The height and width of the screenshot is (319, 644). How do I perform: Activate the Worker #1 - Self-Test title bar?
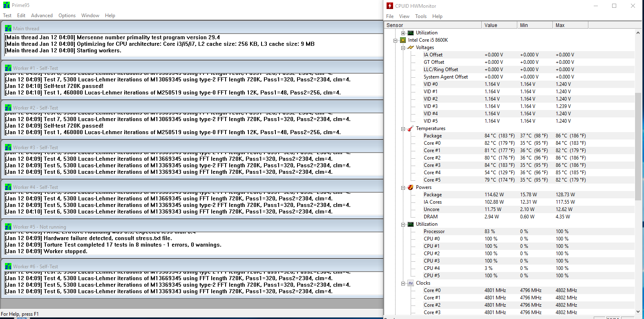[x=192, y=68]
